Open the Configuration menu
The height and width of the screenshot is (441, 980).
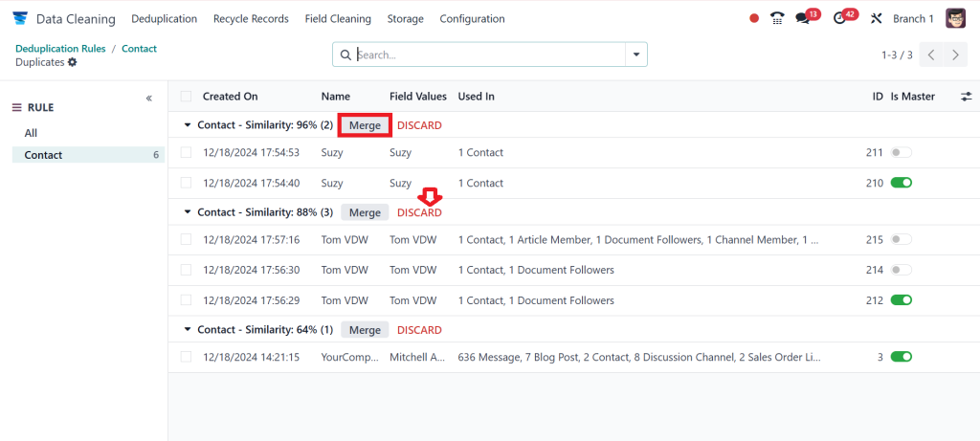pos(473,19)
